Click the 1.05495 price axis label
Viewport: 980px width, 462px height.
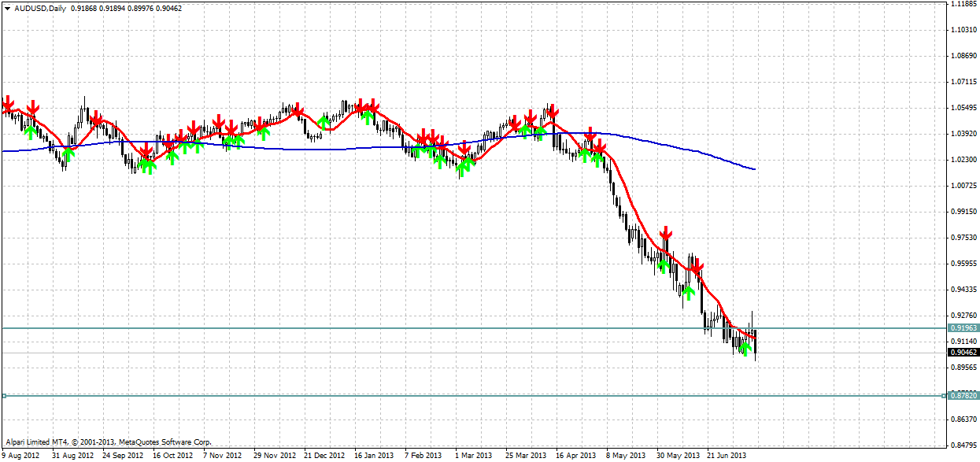963,108
